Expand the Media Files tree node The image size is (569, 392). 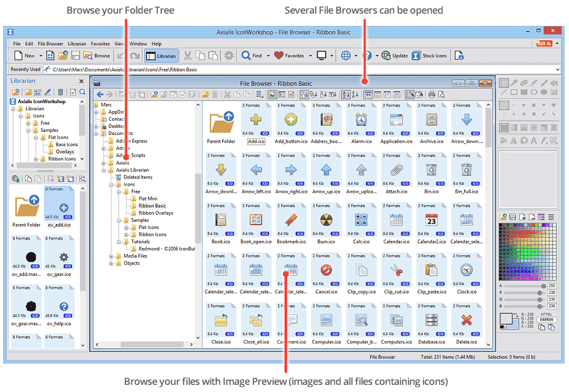coord(112,256)
